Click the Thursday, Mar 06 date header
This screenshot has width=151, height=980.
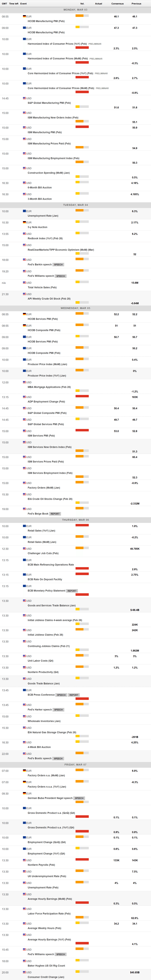(76, 520)
